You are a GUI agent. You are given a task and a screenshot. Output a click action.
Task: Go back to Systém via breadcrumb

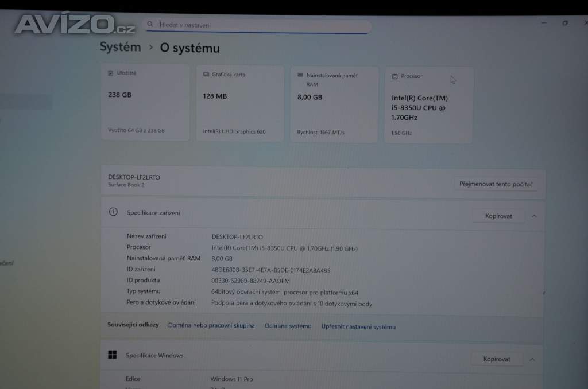(x=120, y=47)
